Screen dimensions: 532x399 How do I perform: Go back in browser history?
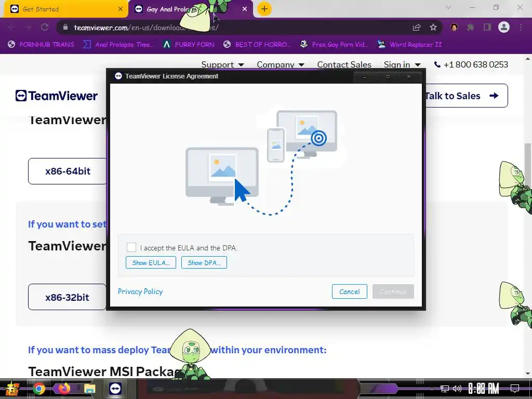tap(11, 28)
